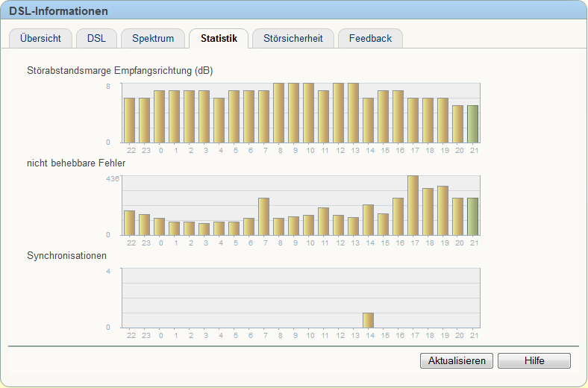Open the DSL tab
The height and width of the screenshot is (388, 588).
tap(96, 38)
